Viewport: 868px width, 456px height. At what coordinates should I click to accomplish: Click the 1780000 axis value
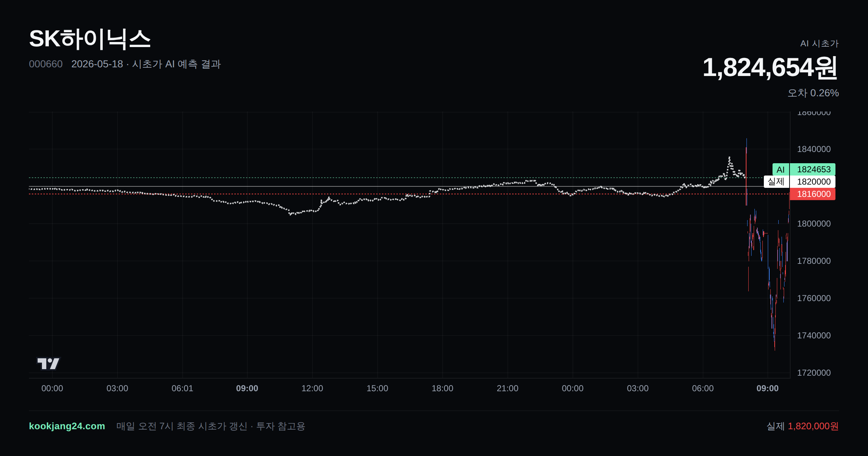(814, 261)
